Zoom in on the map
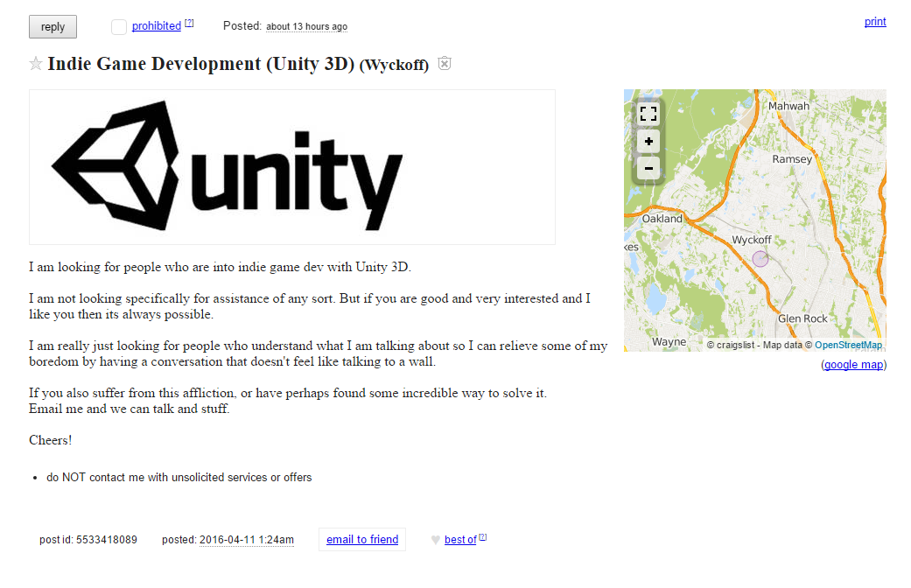This screenshot has height=588, width=911. tap(648, 141)
